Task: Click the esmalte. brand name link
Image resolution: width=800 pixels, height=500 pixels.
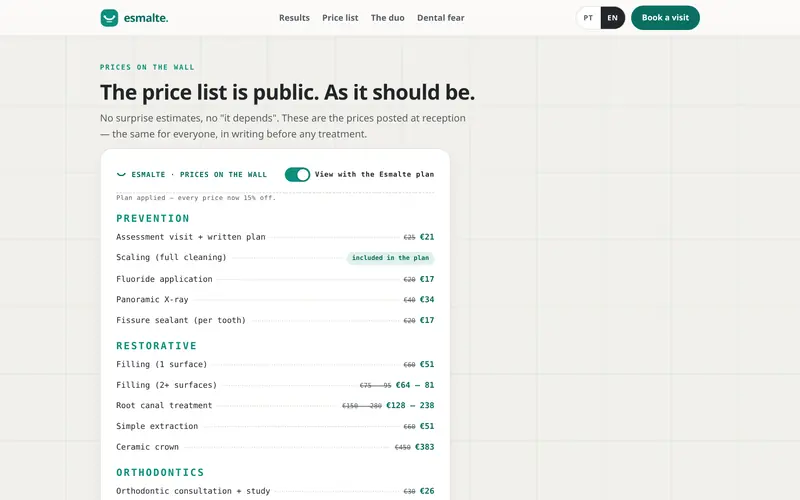Action: click(x=146, y=18)
